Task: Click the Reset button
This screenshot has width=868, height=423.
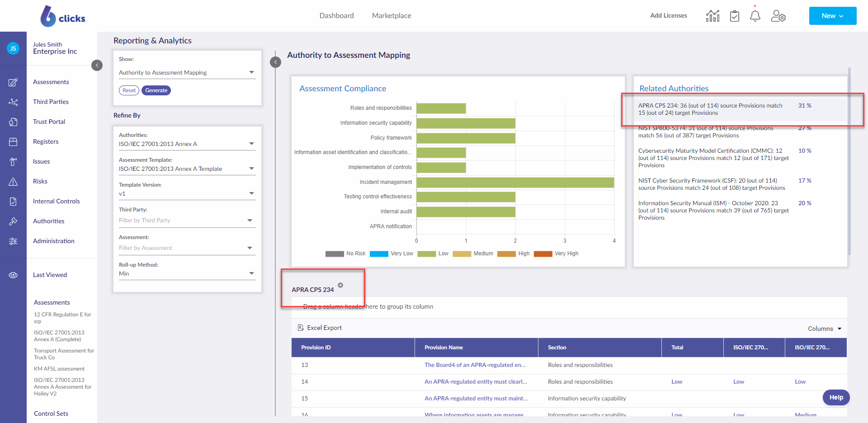Action: pyautogui.click(x=129, y=90)
